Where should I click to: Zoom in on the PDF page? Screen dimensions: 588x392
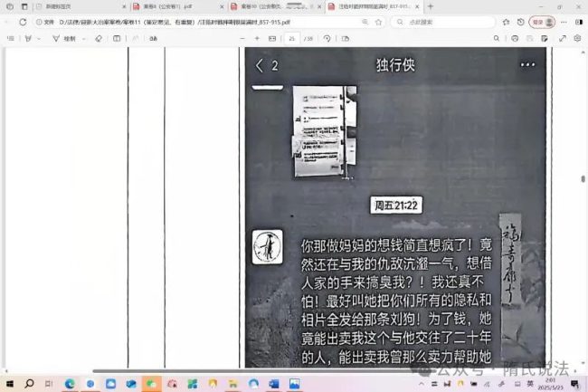257,39
